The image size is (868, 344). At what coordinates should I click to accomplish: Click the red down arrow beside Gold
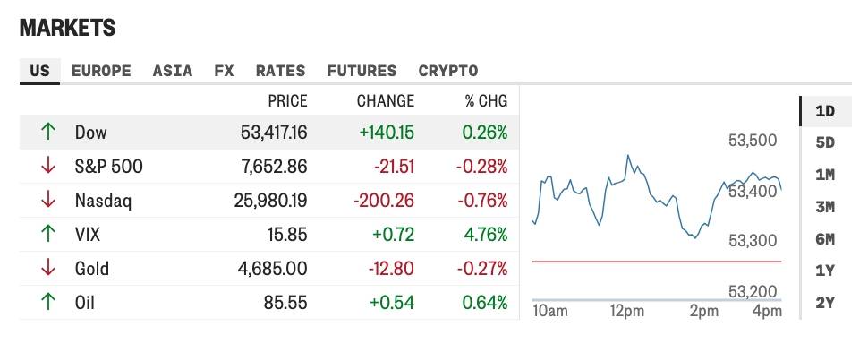48,268
